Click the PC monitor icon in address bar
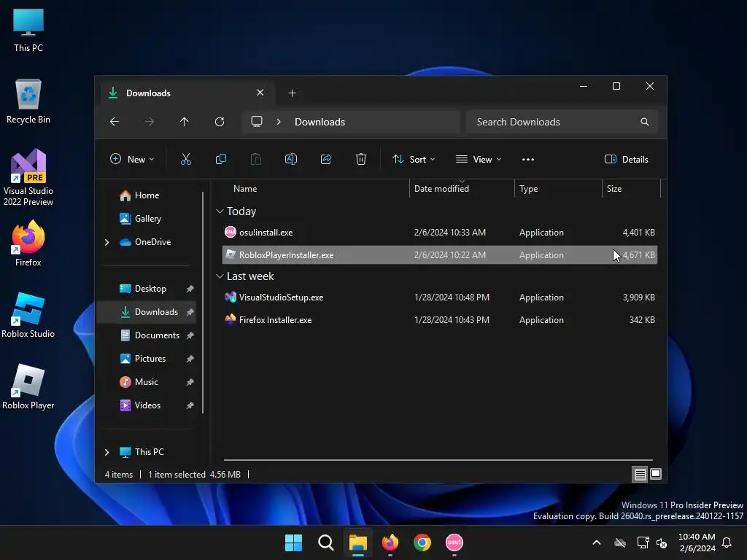Viewport: 747px width, 560px height. coord(257,122)
